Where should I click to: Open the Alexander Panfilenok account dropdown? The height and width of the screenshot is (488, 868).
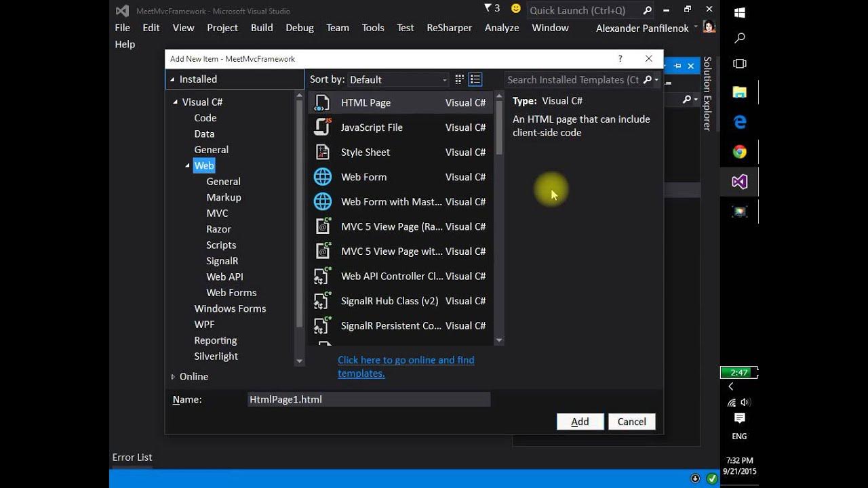[x=696, y=27]
